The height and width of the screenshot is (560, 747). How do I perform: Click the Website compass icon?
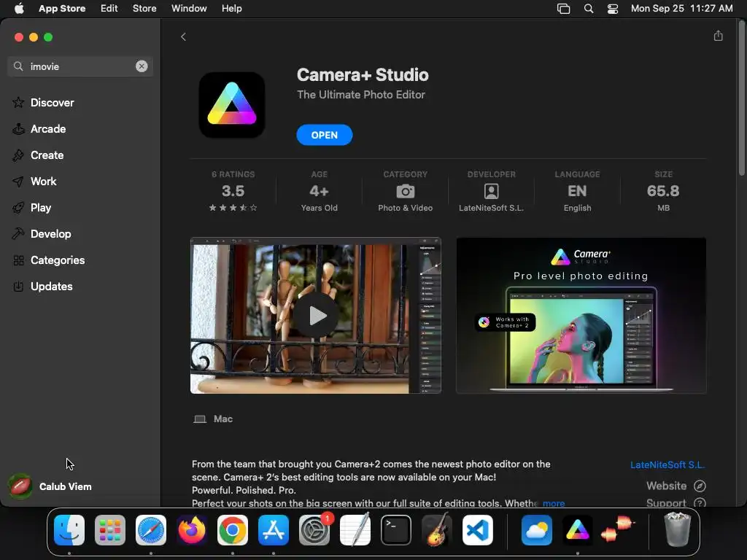tap(700, 486)
